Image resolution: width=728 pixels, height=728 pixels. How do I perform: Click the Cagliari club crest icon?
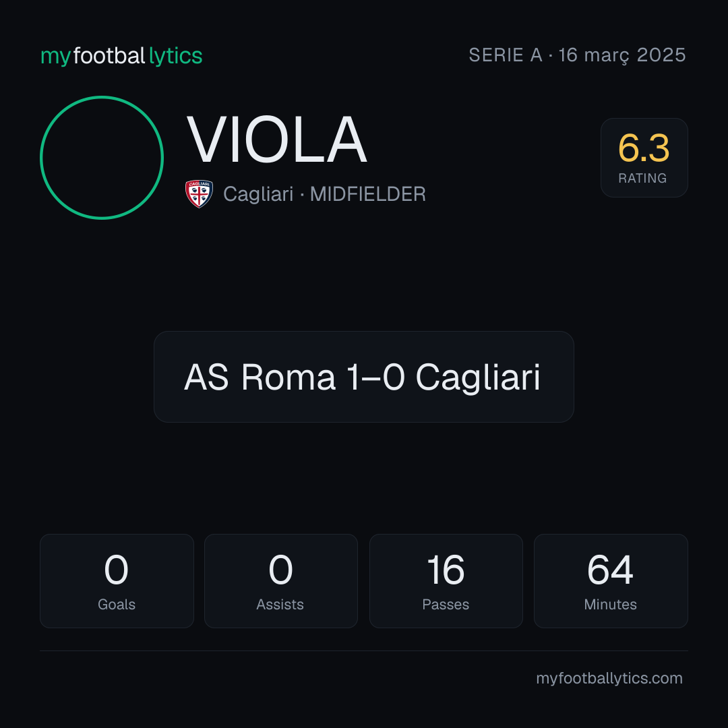[x=199, y=193]
